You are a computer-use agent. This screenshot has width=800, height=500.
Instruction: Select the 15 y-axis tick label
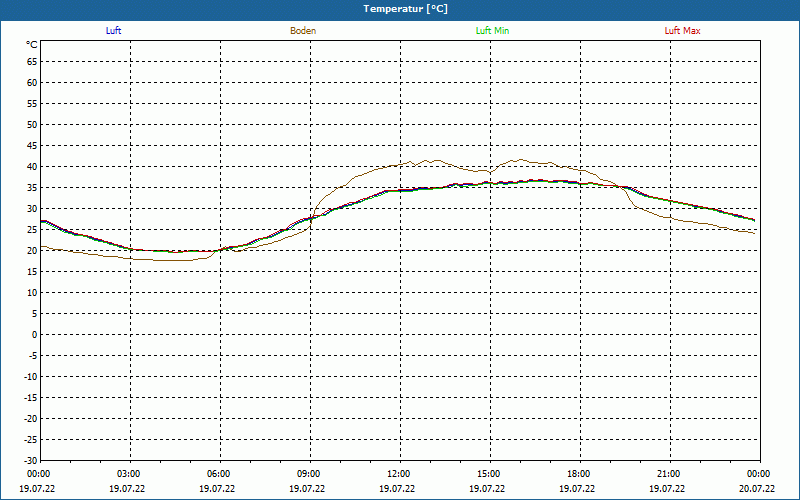32,272
